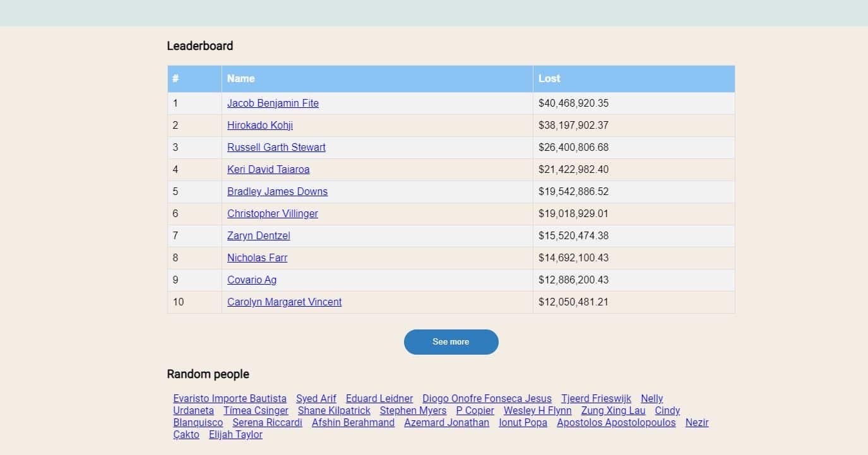This screenshot has height=455, width=868.
Task: Click Christopher Villinger in leaderboard
Action: 273,213
